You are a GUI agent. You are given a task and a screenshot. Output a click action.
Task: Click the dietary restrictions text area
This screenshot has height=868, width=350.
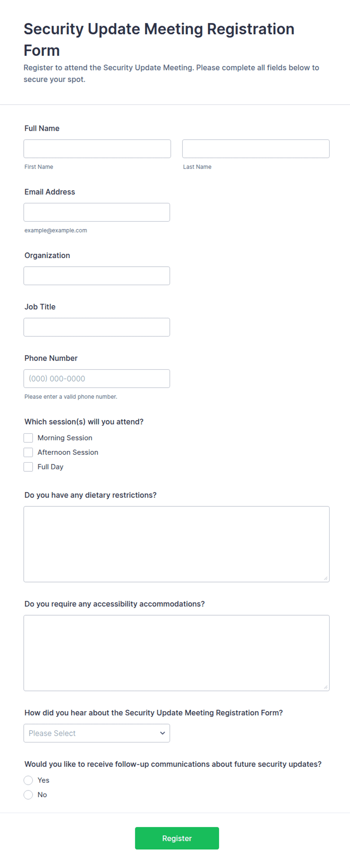177,544
